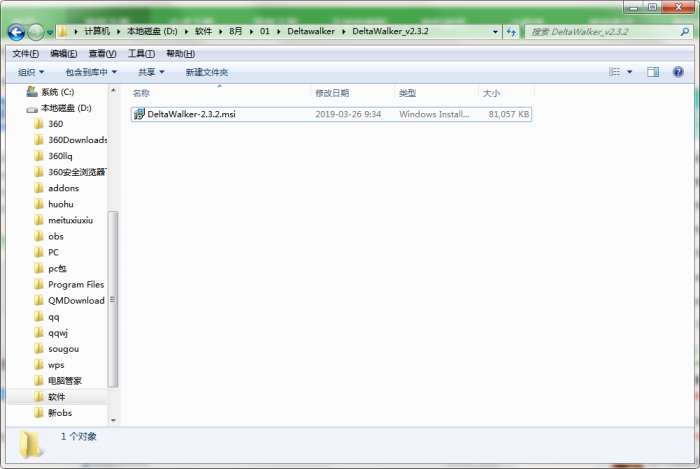Sort by 类型 column header
This screenshot has height=469, width=700.
click(408, 93)
